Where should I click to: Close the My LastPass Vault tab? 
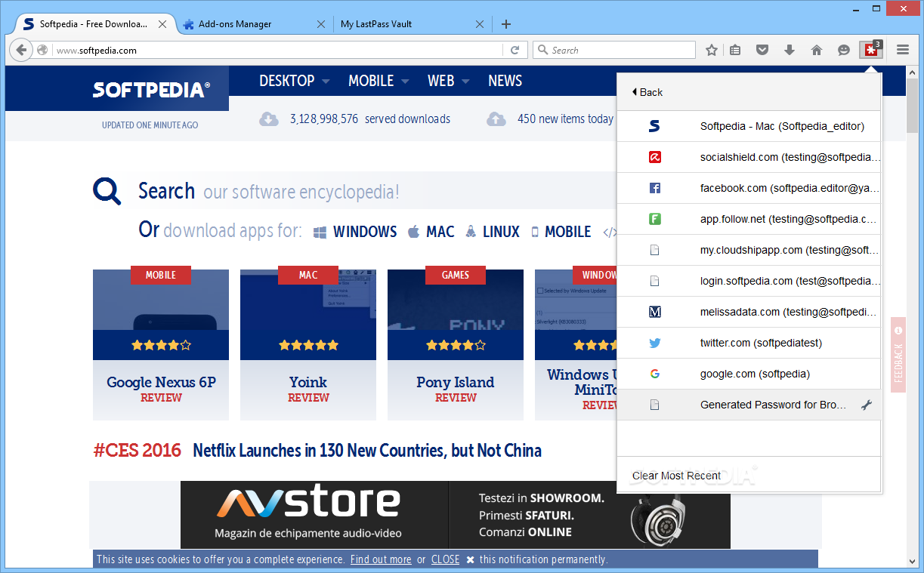(x=479, y=24)
